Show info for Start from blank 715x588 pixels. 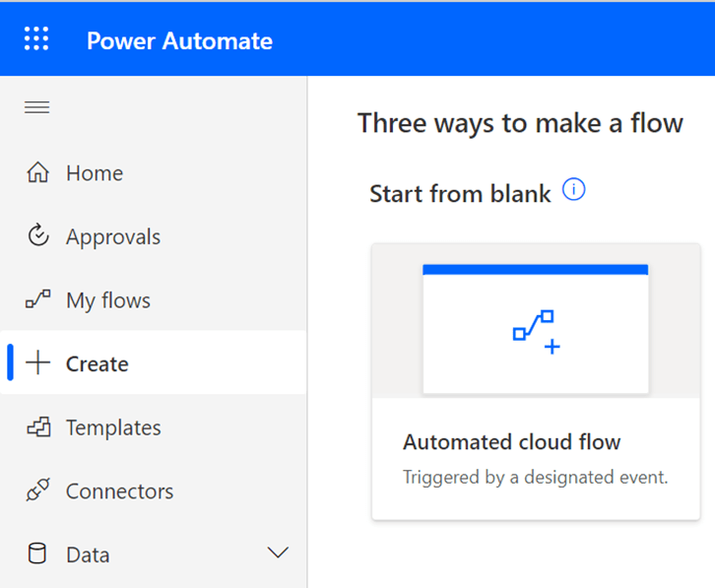tap(573, 189)
